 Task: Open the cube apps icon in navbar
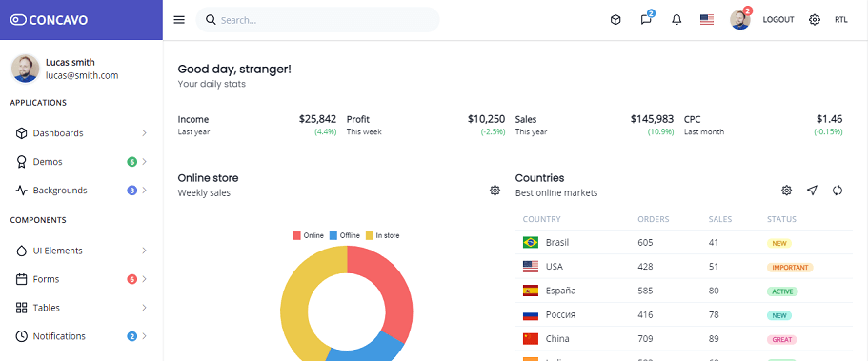point(616,20)
